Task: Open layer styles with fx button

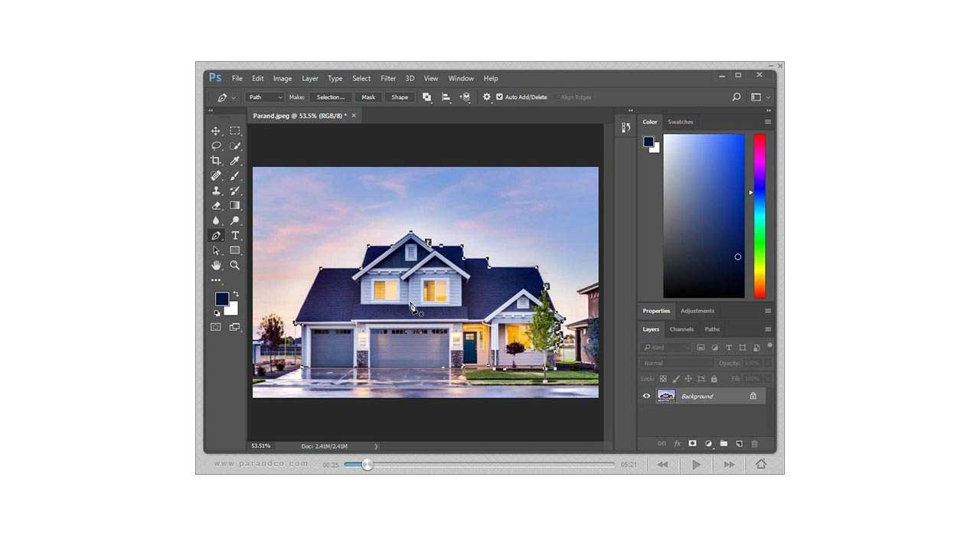Action: [677, 443]
